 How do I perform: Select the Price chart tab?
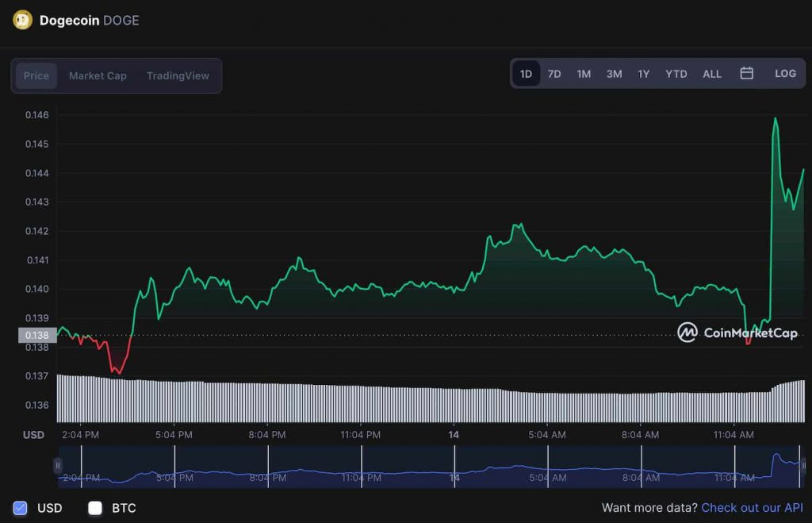[36, 75]
